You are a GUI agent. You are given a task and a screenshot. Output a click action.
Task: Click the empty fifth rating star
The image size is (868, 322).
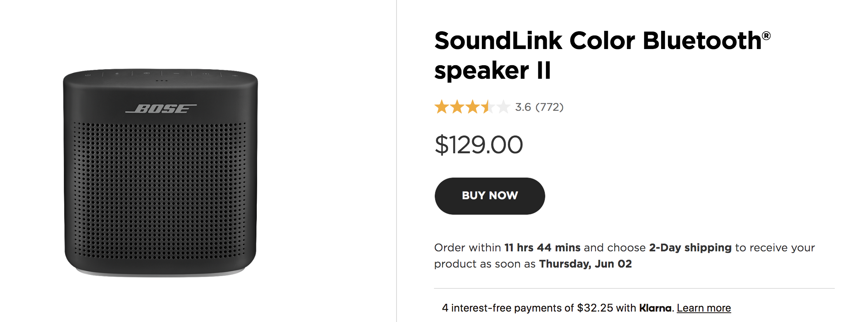[503, 107]
